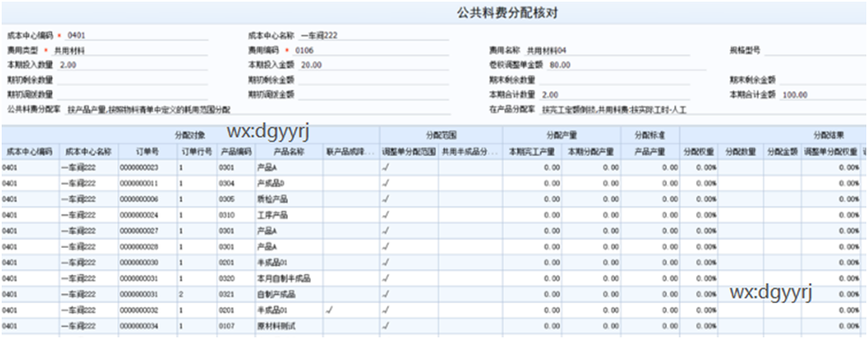This screenshot has width=868, height=339.
Task: Click the 调整单分配范围 column header
Action: (x=408, y=151)
